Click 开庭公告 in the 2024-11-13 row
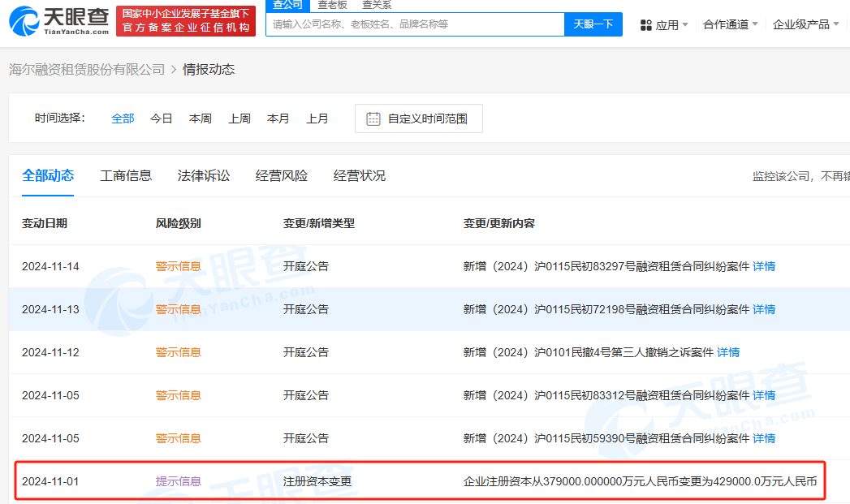The width and height of the screenshot is (850, 504). click(306, 309)
